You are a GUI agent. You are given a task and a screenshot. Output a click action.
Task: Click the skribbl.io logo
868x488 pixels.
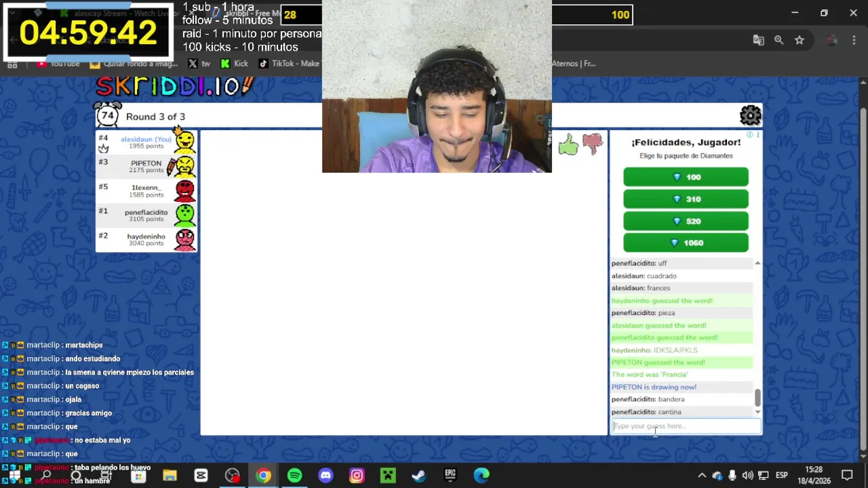click(x=174, y=86)
